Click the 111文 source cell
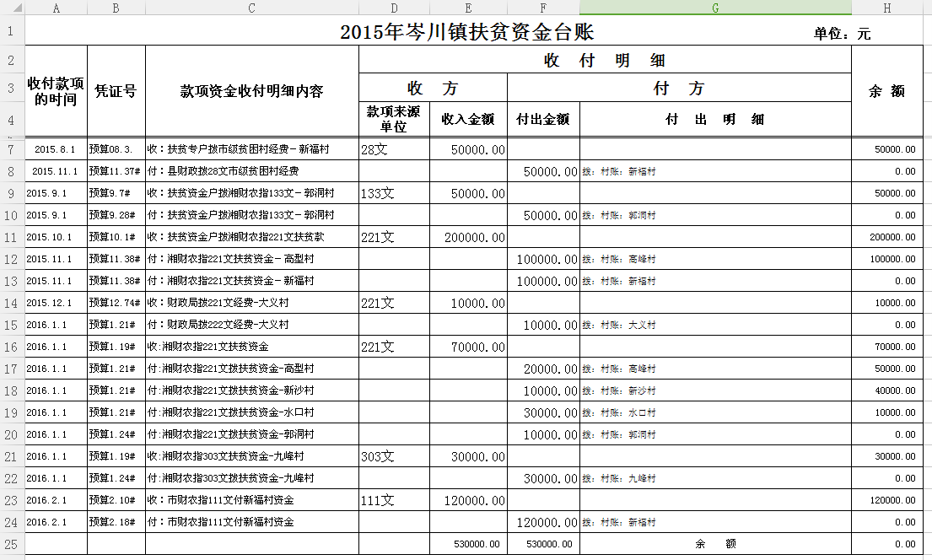932x560 pixels. pyautogui.click(x=394, y=500)
